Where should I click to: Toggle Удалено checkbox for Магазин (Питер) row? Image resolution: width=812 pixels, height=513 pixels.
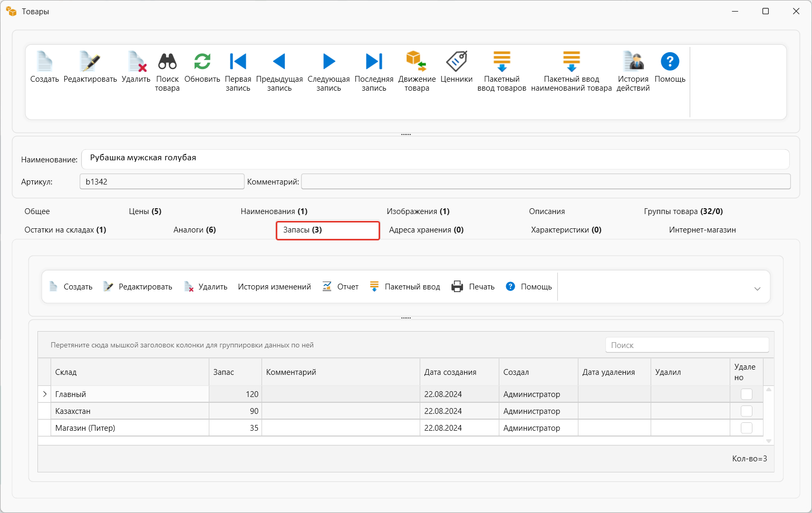747,428
